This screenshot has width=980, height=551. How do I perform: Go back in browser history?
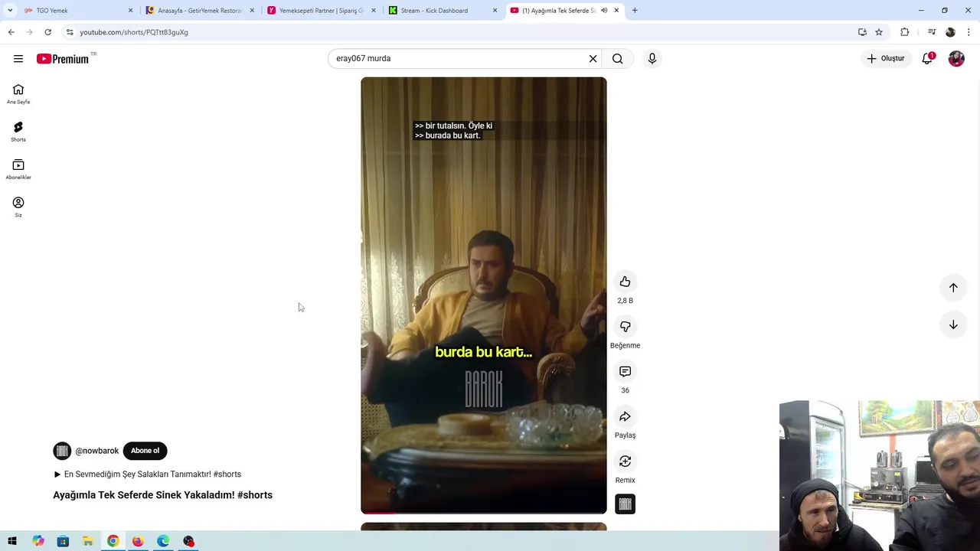(11, 32)
